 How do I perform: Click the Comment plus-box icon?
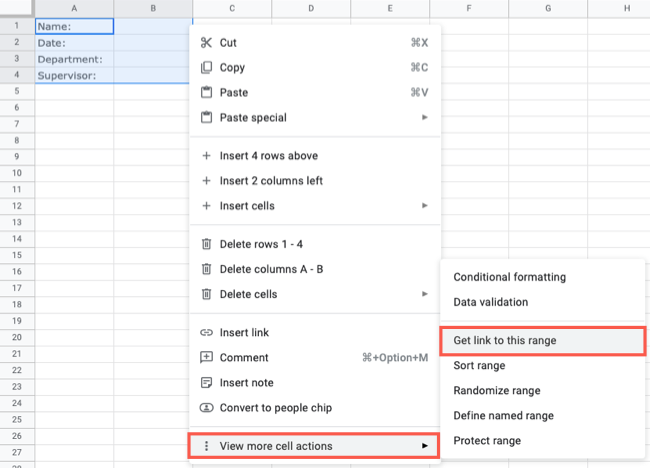206,358
